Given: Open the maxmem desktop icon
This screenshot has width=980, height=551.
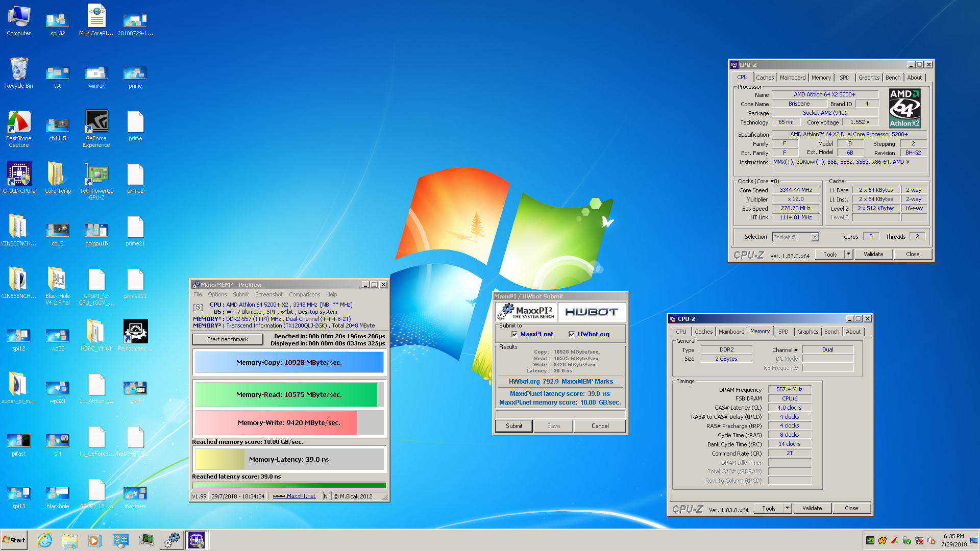Looking at the screenshot, I should (x=135, y=497).
